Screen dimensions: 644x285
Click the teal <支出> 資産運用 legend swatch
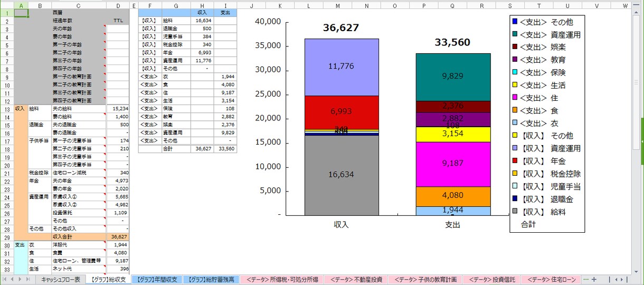click(x=515, y=35)
